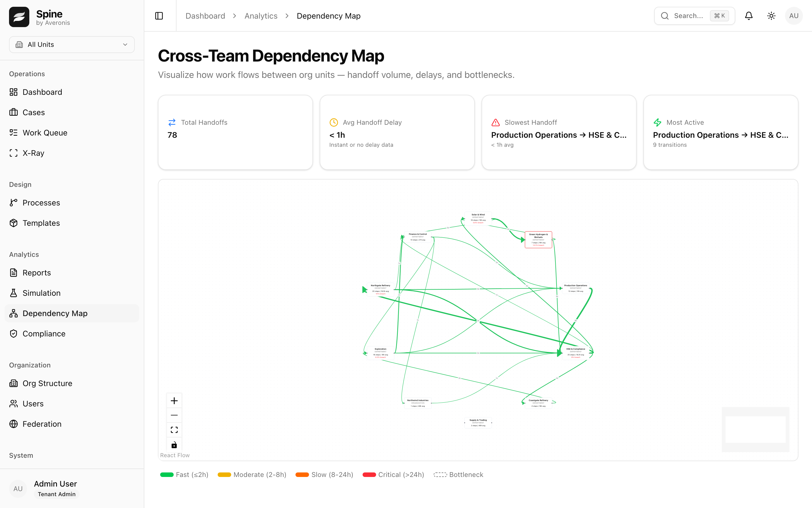Open Templates page
Image resolution: width=812 pixels, height=508 pixels.
(x=72, y=223)
